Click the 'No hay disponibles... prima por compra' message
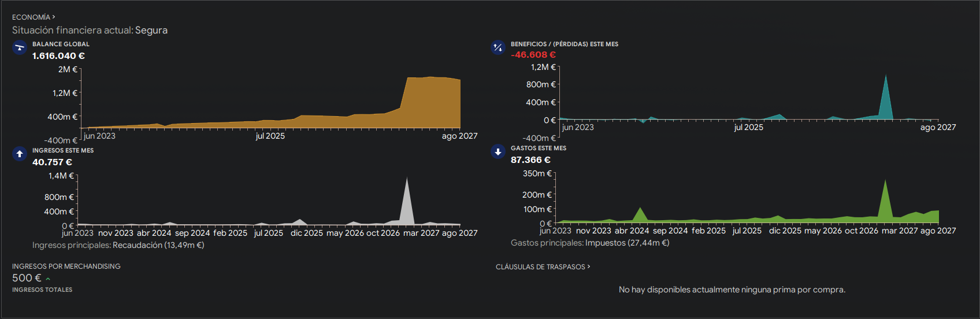The image size is (980, 319). (x=732, y=290)
